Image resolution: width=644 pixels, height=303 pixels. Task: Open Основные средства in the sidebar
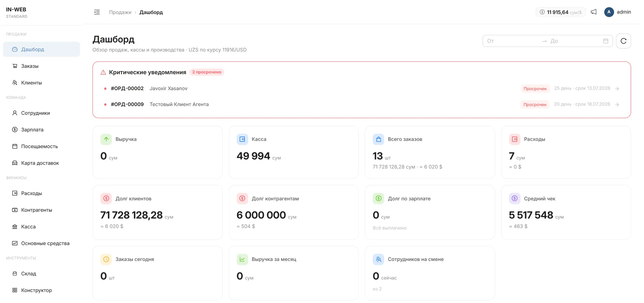41,243
